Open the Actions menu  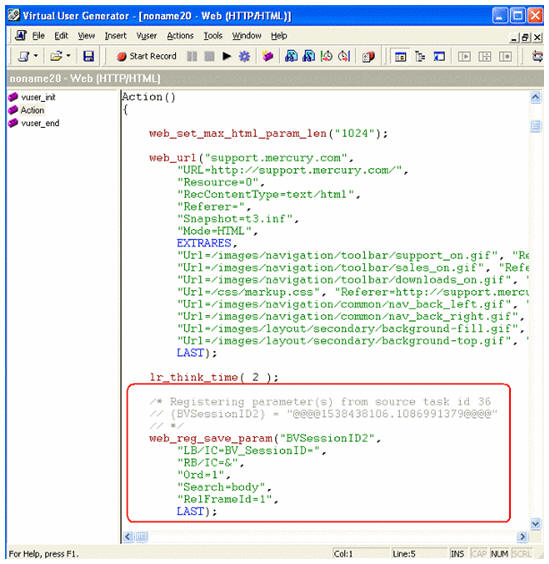[x=180, y=36]
